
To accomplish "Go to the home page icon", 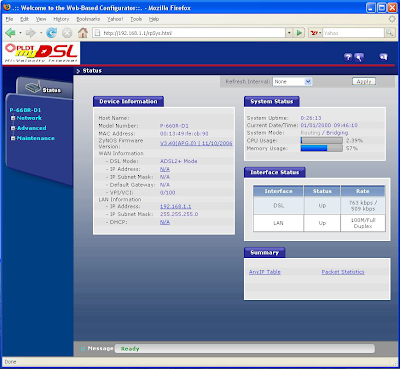I will [83, 33].
